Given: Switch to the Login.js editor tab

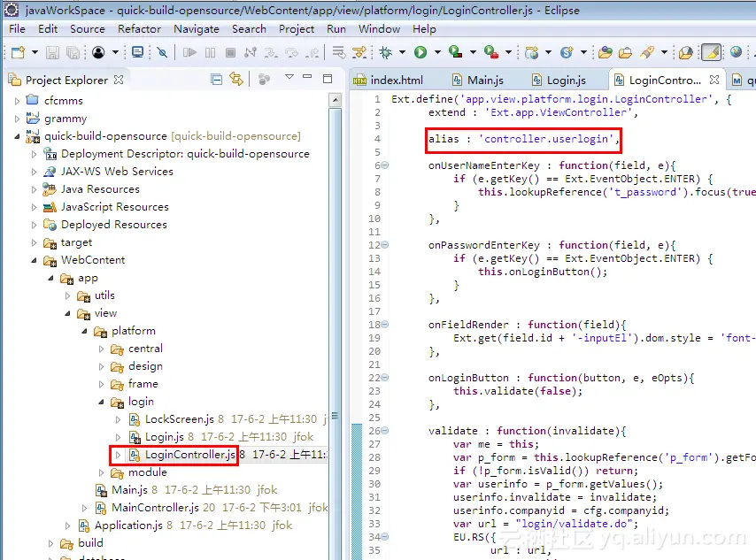Looking at the screenshot, I should [x=559, y=80].
